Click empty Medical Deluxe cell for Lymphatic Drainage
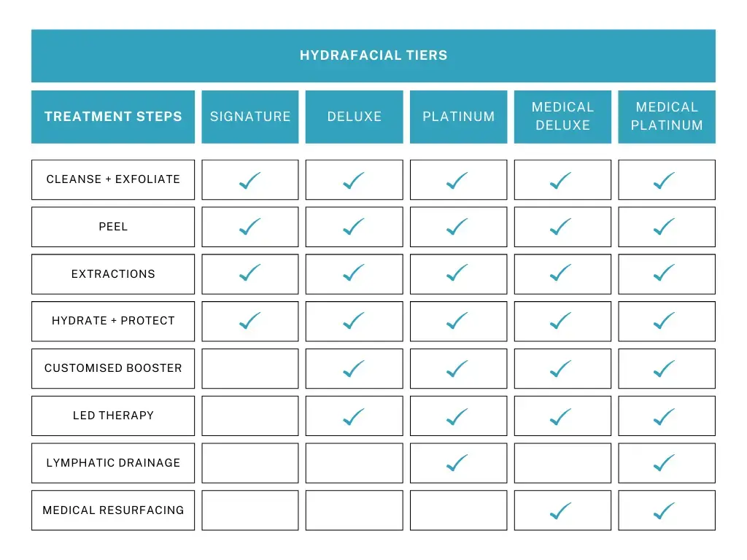Screen dimensions: 747x560 [562, 463]
